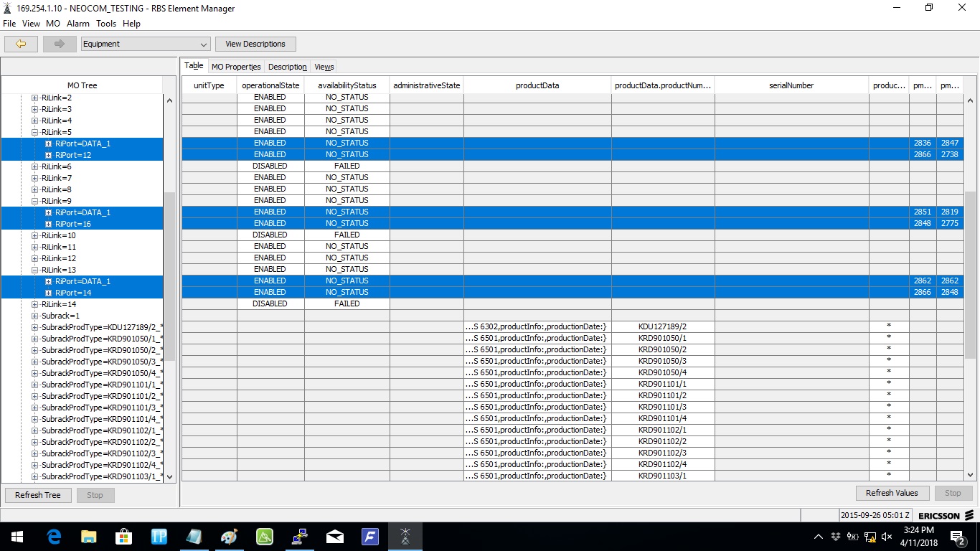Open the File menu
980x551 pixels.
9,24
